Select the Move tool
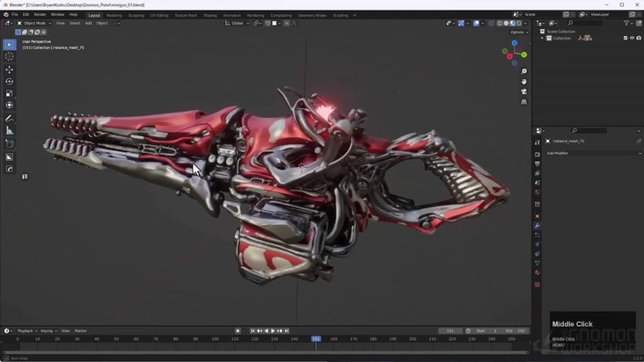Image resolution: width=644 pixels, height=362 pixels. 10,69
